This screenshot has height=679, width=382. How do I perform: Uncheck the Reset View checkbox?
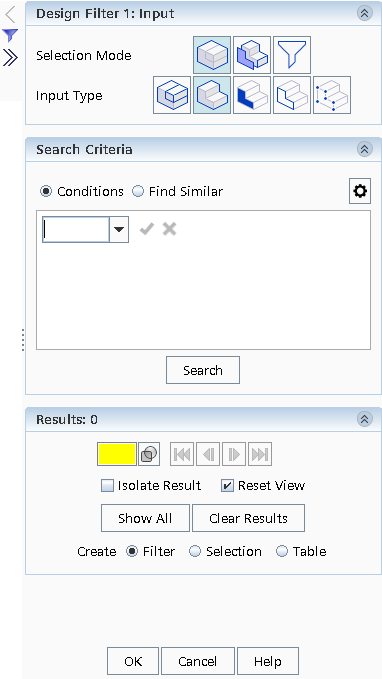227,485
